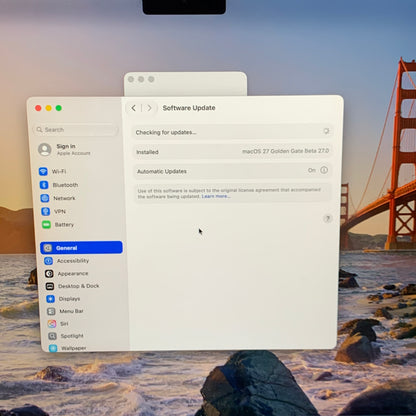Select the General sidebar item
The image size is (416, 416).
(x=81, y=248)
